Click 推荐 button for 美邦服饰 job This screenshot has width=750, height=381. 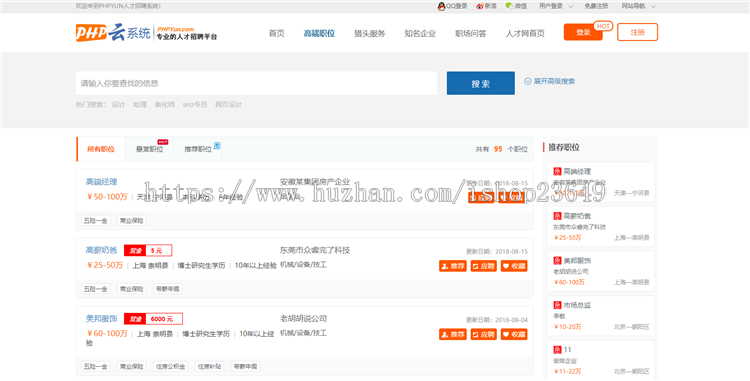(x=452, y=334)
